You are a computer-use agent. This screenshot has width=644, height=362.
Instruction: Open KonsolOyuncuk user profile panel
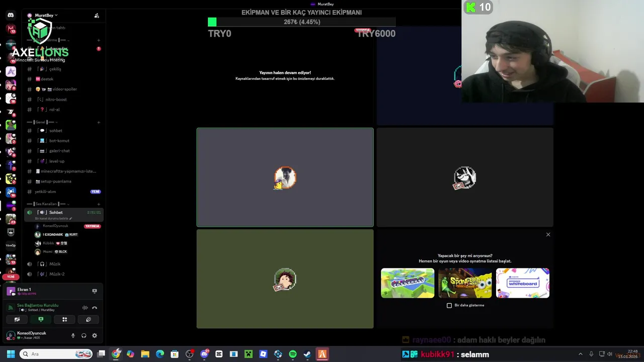coord(27,335)
